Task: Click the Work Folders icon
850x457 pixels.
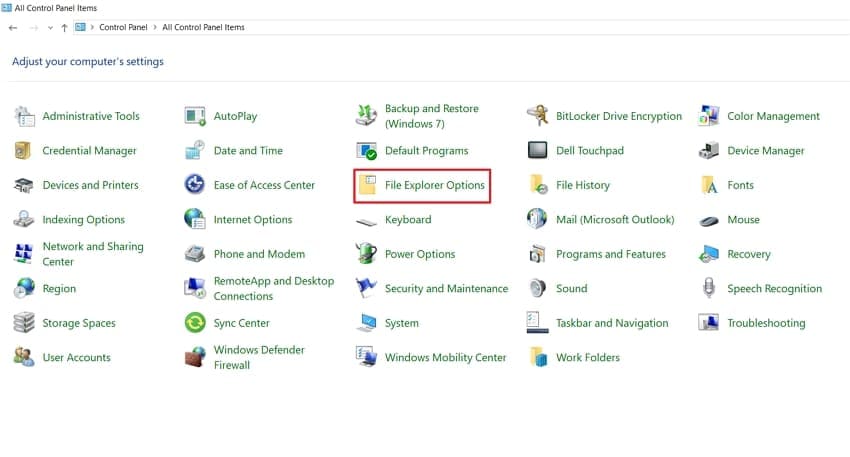Action: (x=538, y=357)
